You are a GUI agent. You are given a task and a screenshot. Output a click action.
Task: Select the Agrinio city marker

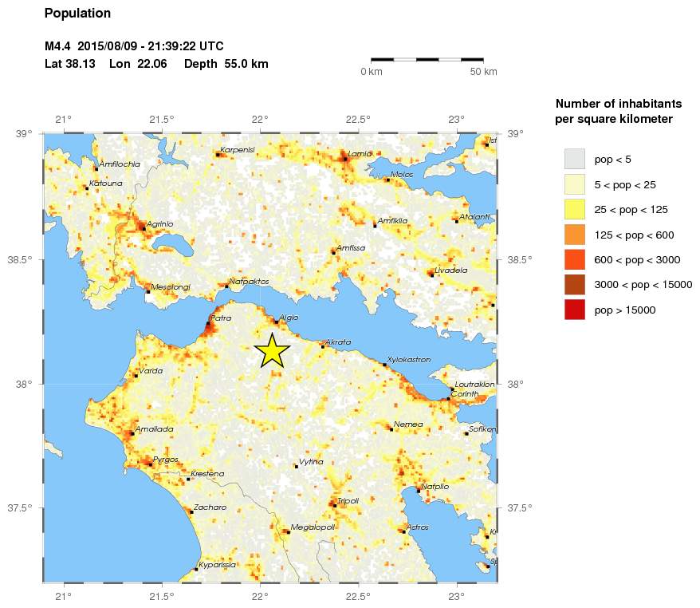pos(144,229)
